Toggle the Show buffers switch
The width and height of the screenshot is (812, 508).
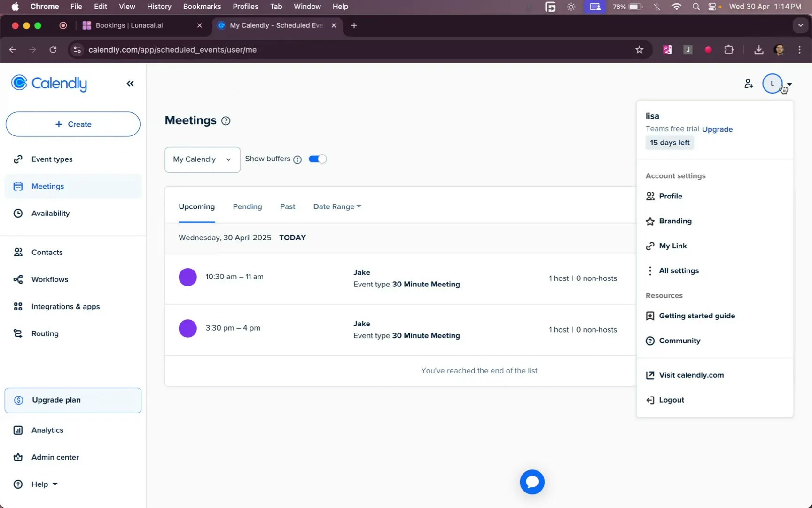pyautogui.click(x=317, y=159)
